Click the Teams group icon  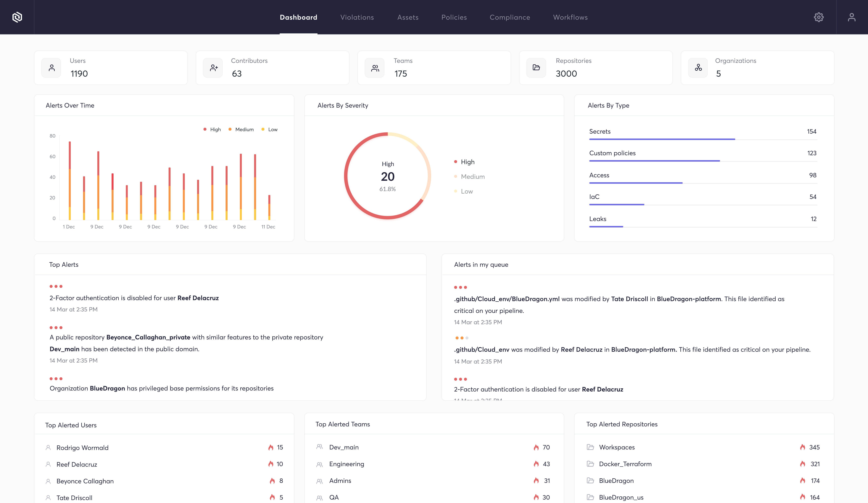tap(375, 68)
